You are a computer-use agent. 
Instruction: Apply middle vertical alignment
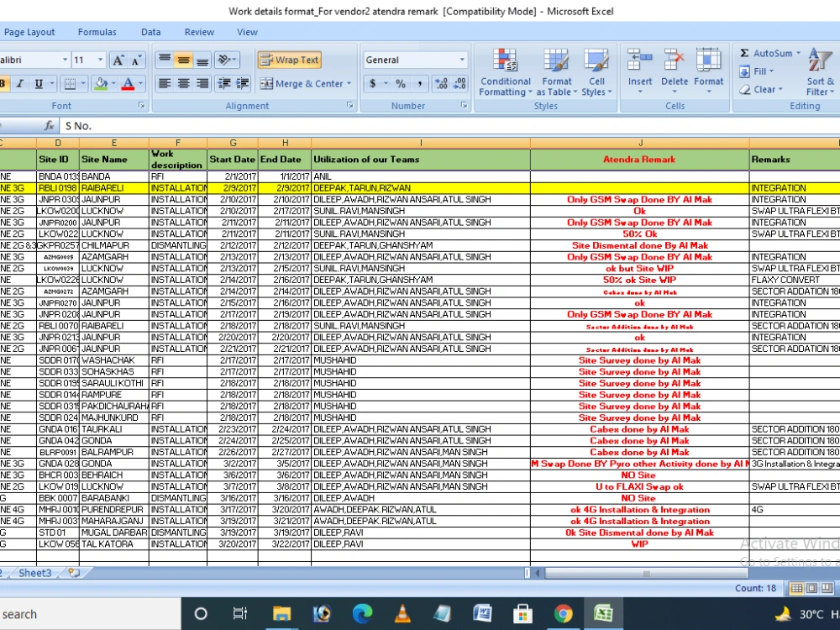point(183,60)
